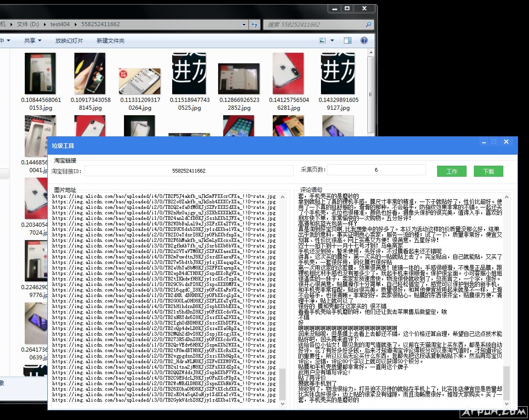
Task: Click URL containing TB2QrVEdv6H8KJjSspmXXb2WXXa
Action: (164, 345)
